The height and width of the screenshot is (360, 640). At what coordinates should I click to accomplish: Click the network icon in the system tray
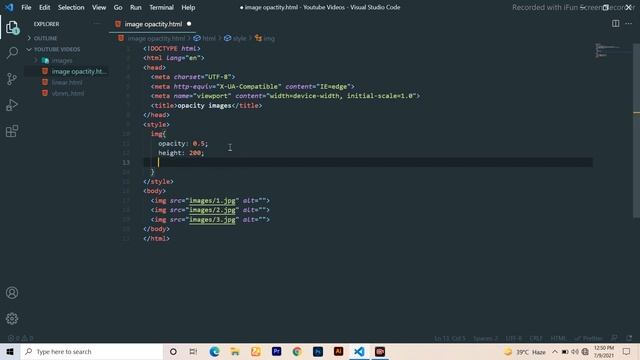[x=585, y=352]
